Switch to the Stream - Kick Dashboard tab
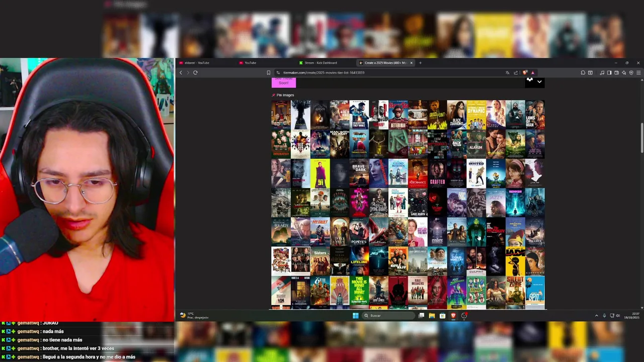 point(325,63)
